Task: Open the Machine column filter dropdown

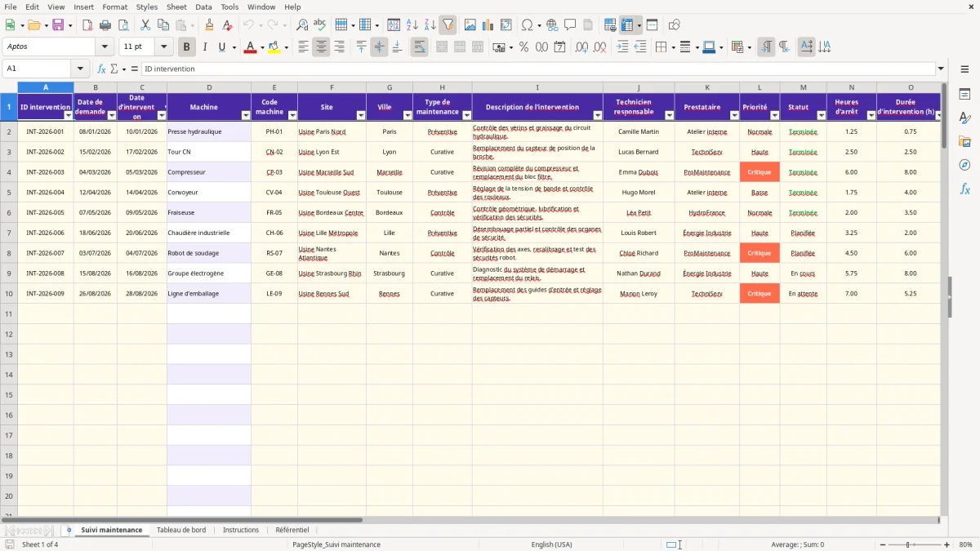Action: [245, 115]
